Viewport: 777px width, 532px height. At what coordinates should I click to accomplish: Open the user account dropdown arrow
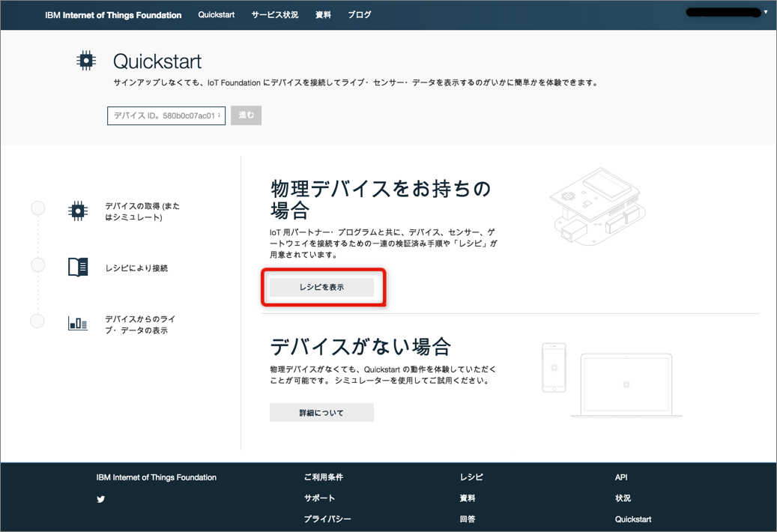[766, 12]
